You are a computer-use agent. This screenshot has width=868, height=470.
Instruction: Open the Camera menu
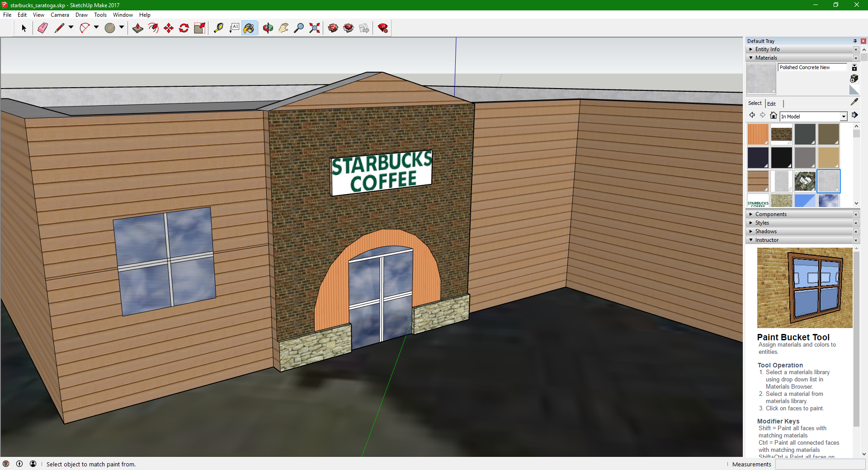point(60,15)
